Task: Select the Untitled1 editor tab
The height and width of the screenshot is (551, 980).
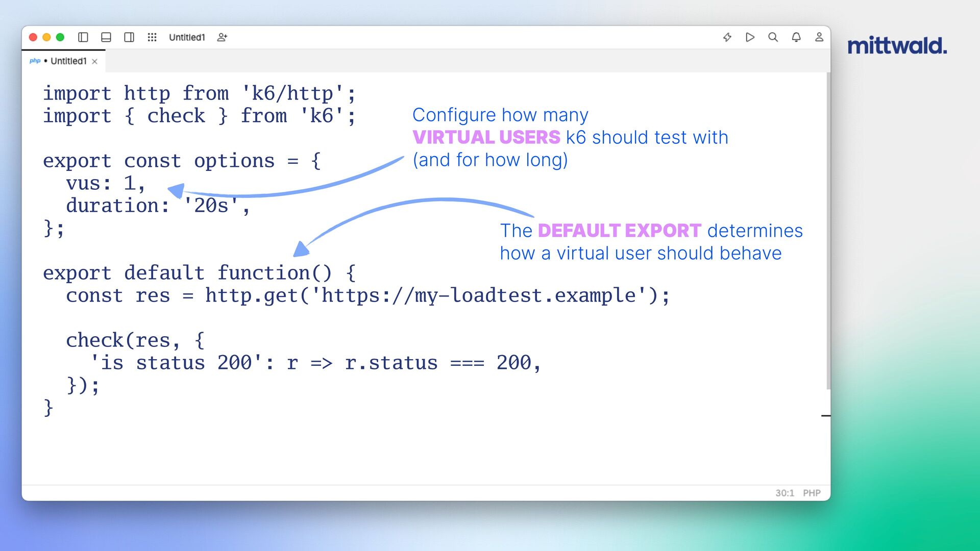Action: click(64, 61)
